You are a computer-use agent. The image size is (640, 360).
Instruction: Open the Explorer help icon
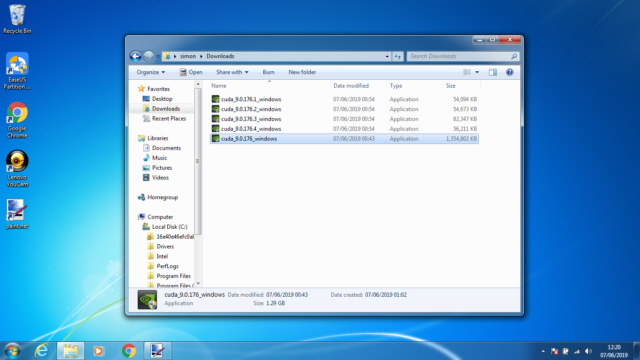click(509, 72)
